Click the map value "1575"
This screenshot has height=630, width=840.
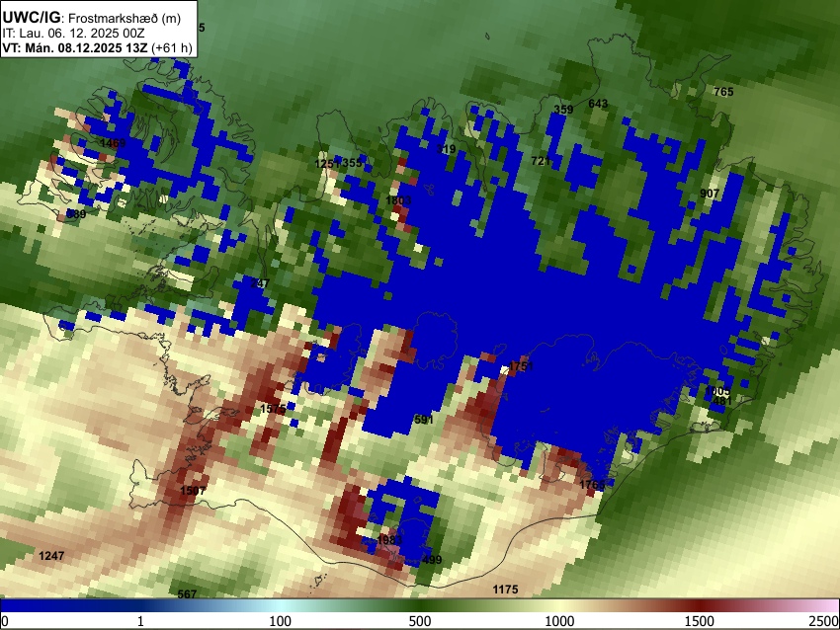coord(273,410)
